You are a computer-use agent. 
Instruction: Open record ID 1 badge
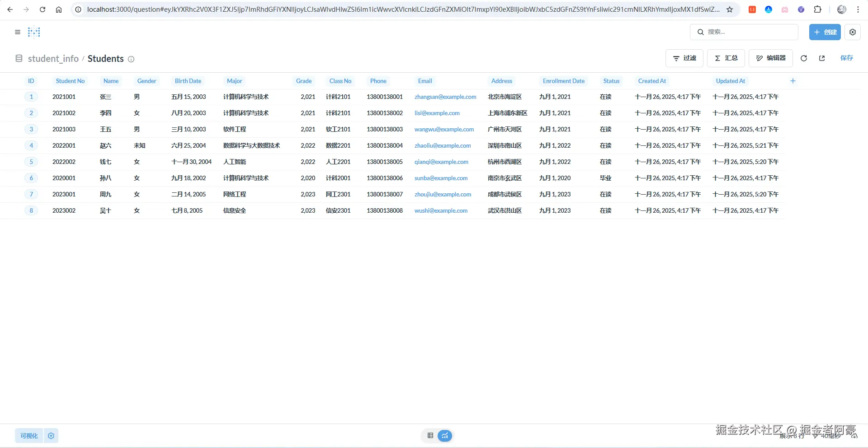(x=31, y=97)
